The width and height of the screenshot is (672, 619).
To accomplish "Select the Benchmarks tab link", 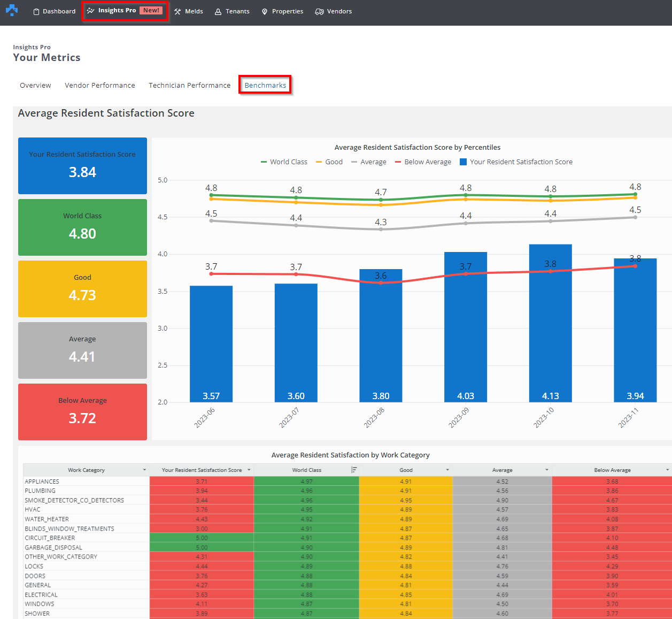I will (x=265, y=85).
